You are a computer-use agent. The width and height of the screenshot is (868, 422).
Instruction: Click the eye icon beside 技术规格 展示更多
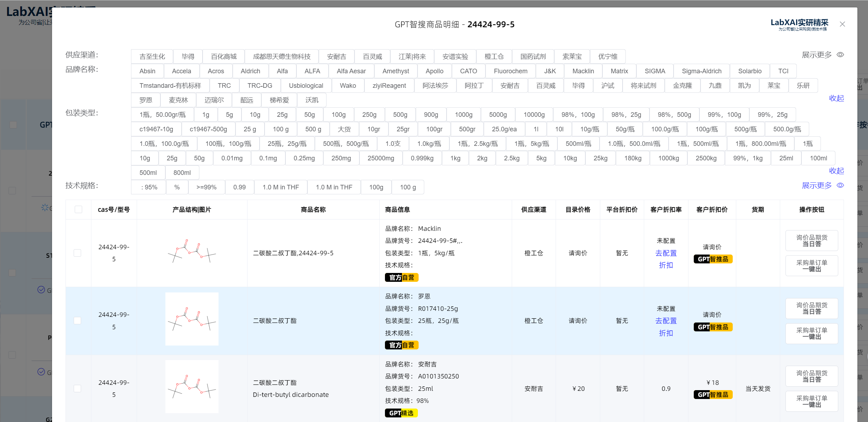(841, 185)
